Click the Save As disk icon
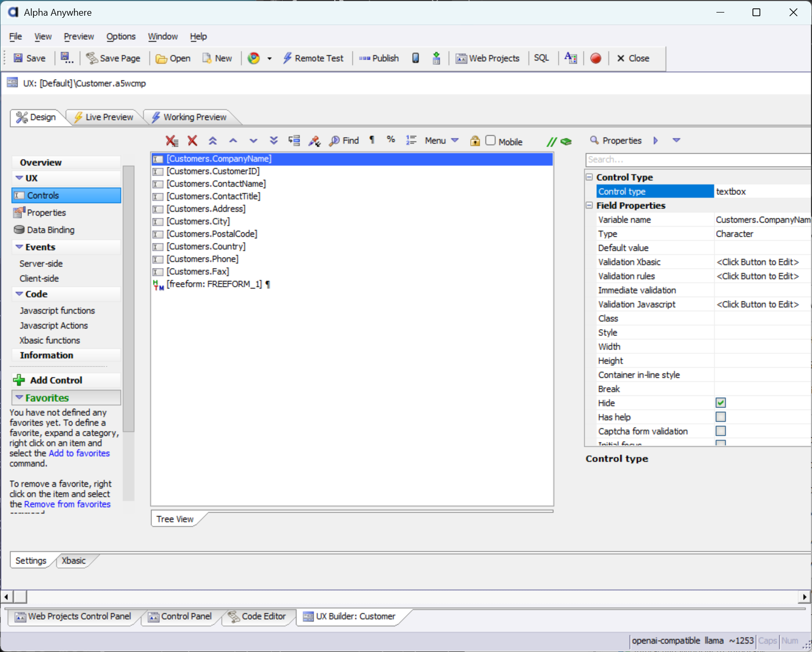The image size is (812, 652). tap(66, 58)
